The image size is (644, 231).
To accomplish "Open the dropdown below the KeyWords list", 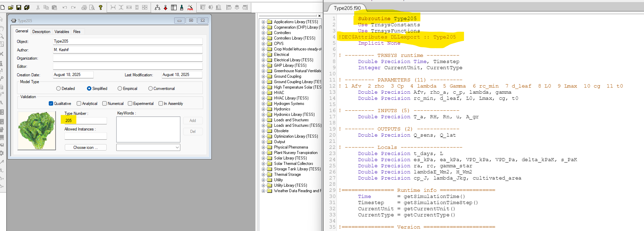I will [x=177, y=148].
